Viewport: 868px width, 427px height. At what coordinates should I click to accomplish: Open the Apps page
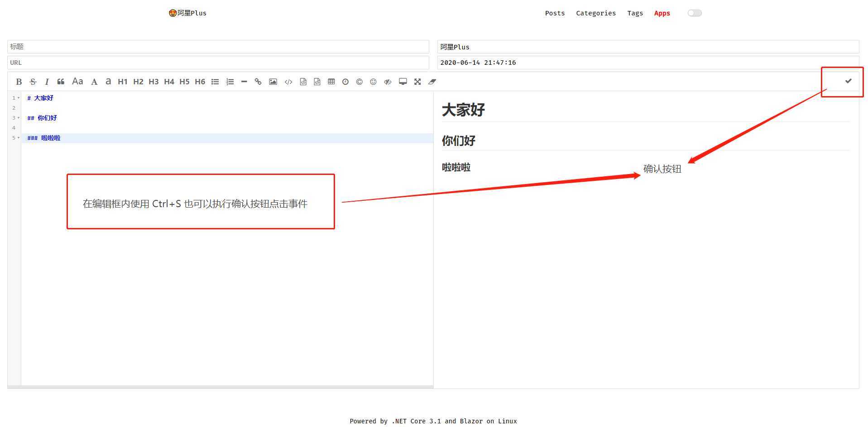coord(662,13)
